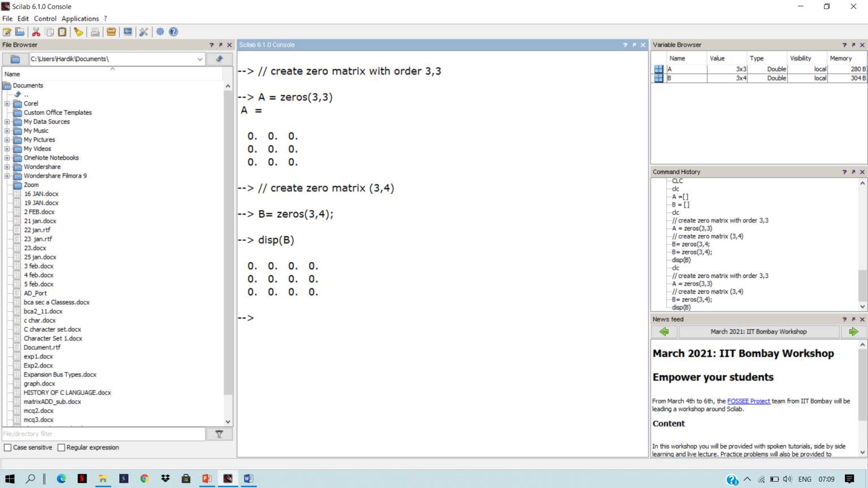Screen dimensions: 868x488
Task: Open Scilab preferences wrench icon
Action: pos(144,32)
